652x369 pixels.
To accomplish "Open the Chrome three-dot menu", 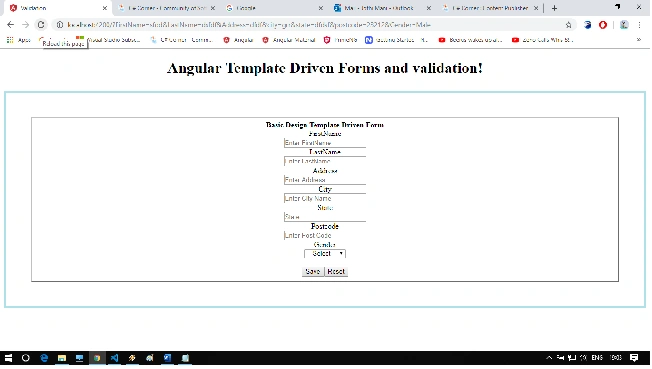I will pyautogui.click(x=640, y=25).
